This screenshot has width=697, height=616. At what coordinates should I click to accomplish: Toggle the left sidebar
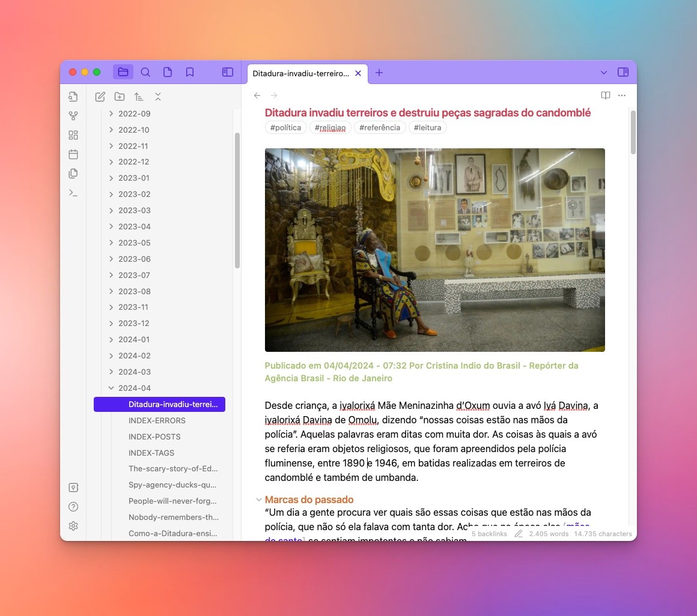tap(228, 72)
